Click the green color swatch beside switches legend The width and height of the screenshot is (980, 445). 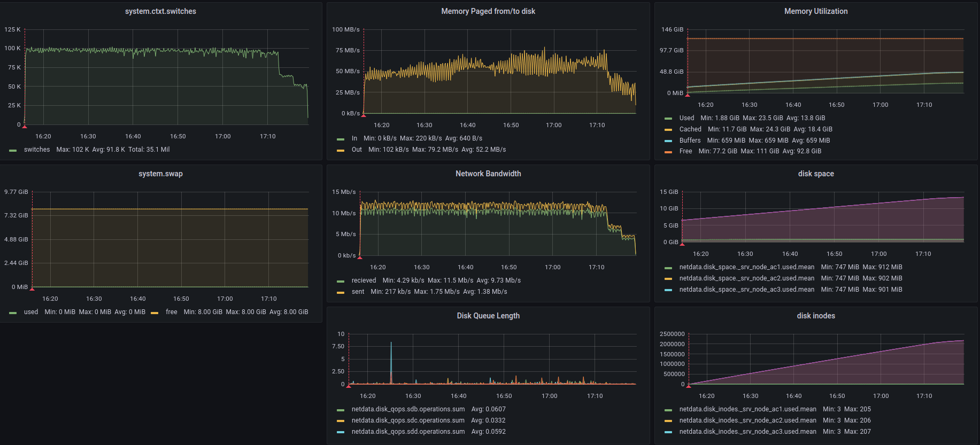pyautogui.click(x=13, y=150)
